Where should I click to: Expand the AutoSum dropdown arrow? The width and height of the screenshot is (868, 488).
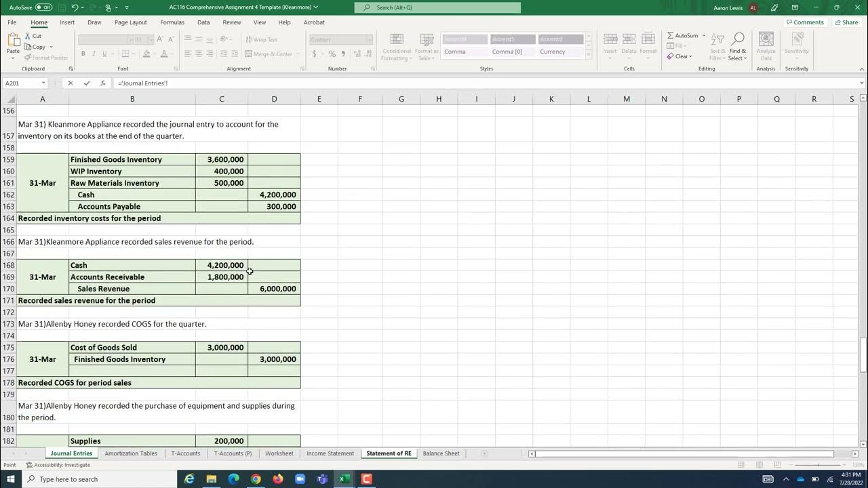click(x=704, y=35)
